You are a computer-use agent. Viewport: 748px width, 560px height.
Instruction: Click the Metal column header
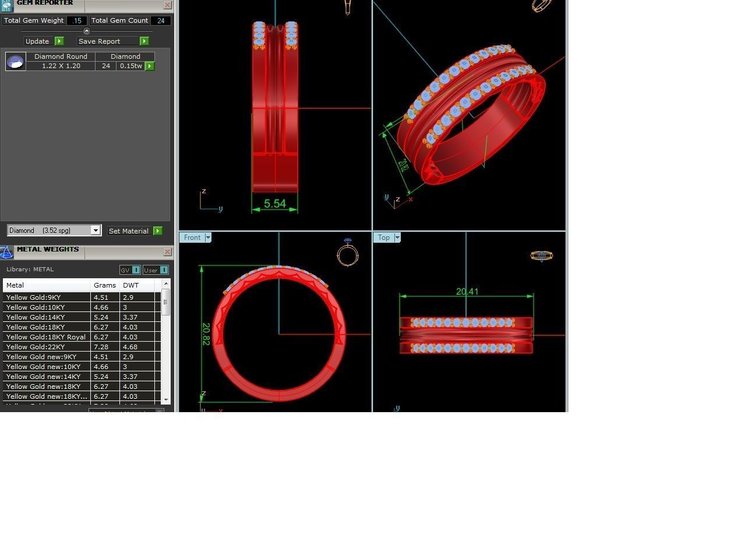[47, 285]
